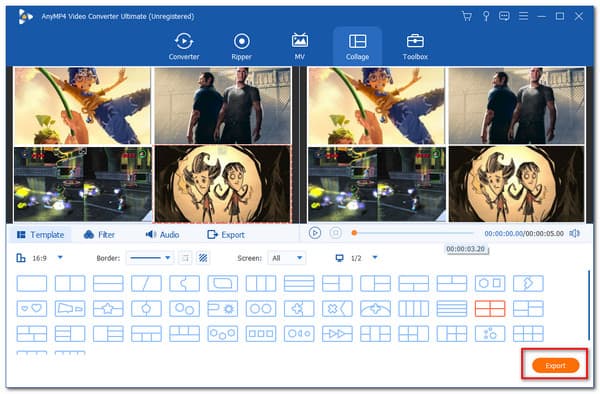Select the three squares template

coord(261,334)
